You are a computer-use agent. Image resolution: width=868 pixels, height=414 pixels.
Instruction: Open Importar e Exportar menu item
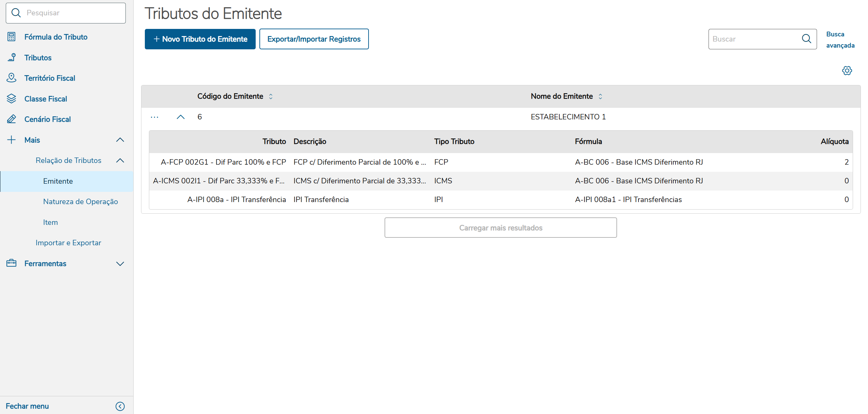point(68,243)
